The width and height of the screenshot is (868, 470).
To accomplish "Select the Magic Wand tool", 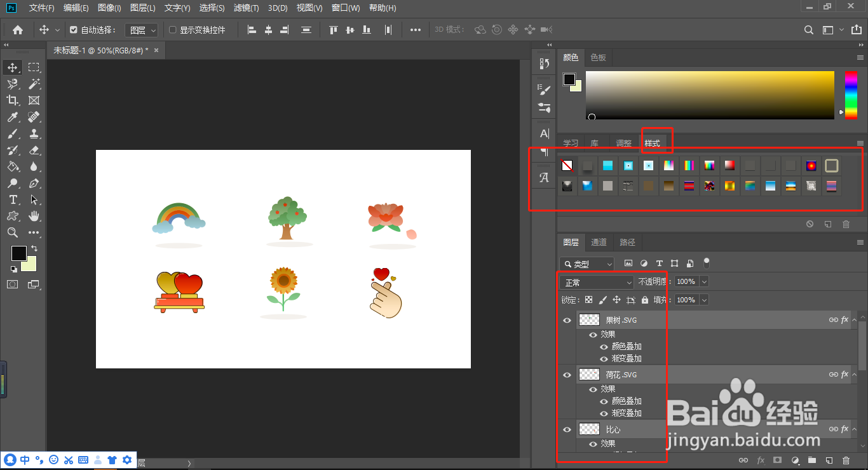I will coord(34,84).
